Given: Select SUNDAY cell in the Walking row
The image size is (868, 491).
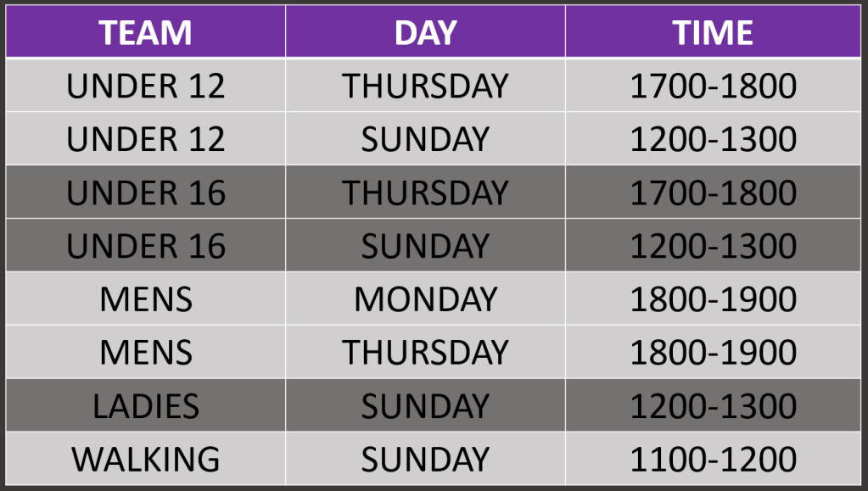Looking at the screenshot, I should tap(425, 459).
